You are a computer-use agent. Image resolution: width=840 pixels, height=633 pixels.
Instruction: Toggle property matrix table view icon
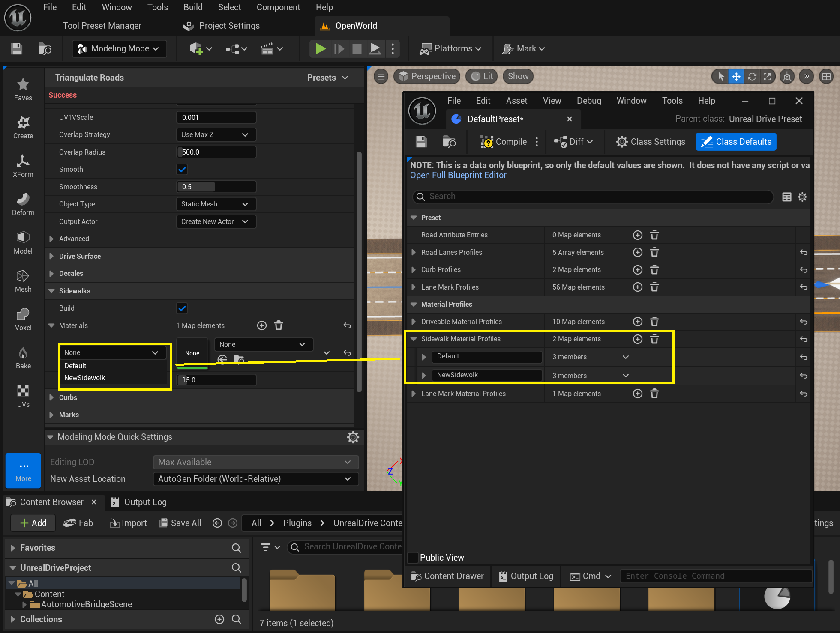[x=787, y=197]
